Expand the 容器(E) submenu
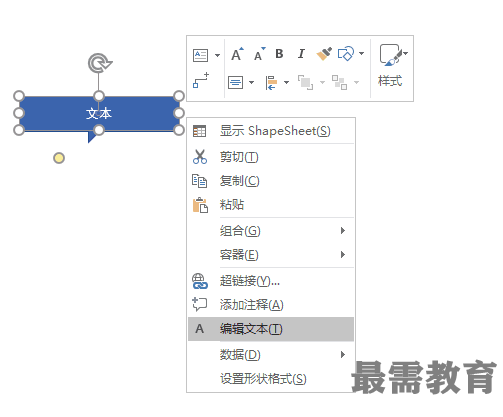 271,255
